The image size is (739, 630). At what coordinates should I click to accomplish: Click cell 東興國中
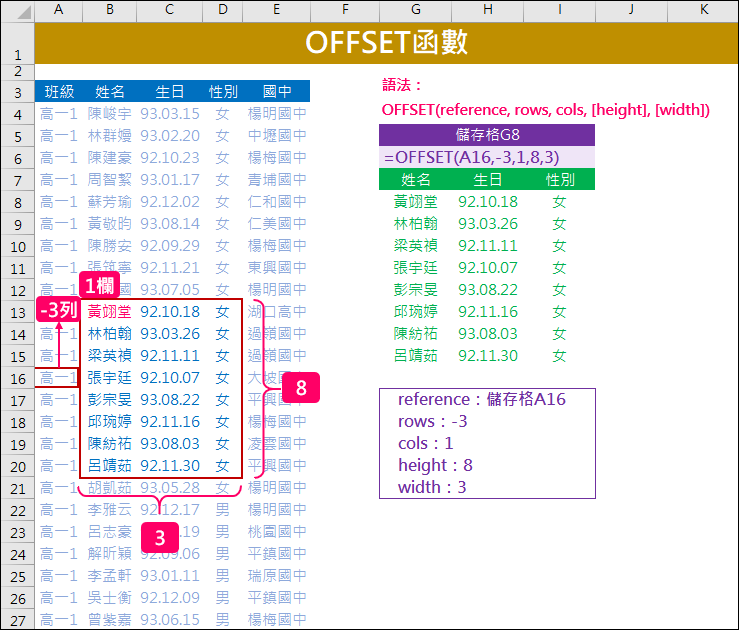coord(277,268)
